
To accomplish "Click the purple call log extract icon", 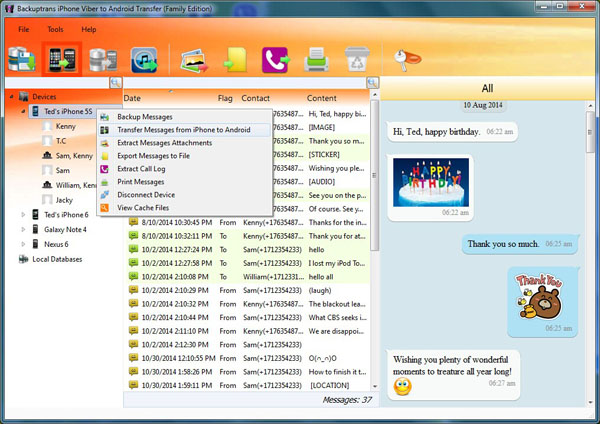I will point(276,60).
